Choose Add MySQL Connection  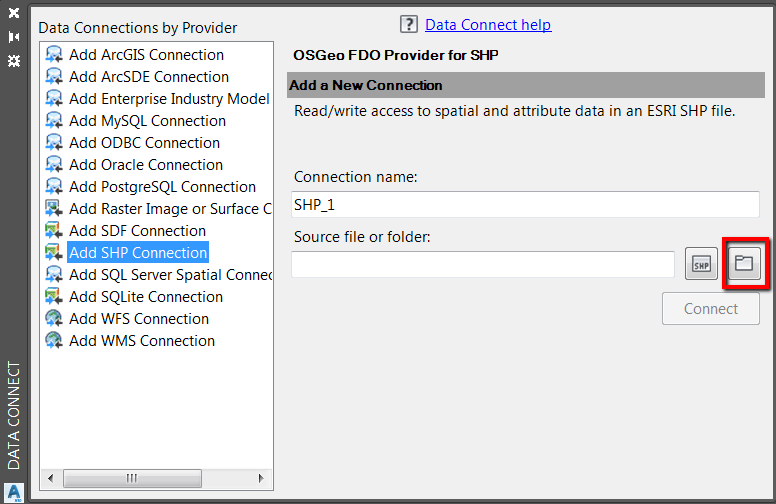pyautogui.click(x=147, y=121)
